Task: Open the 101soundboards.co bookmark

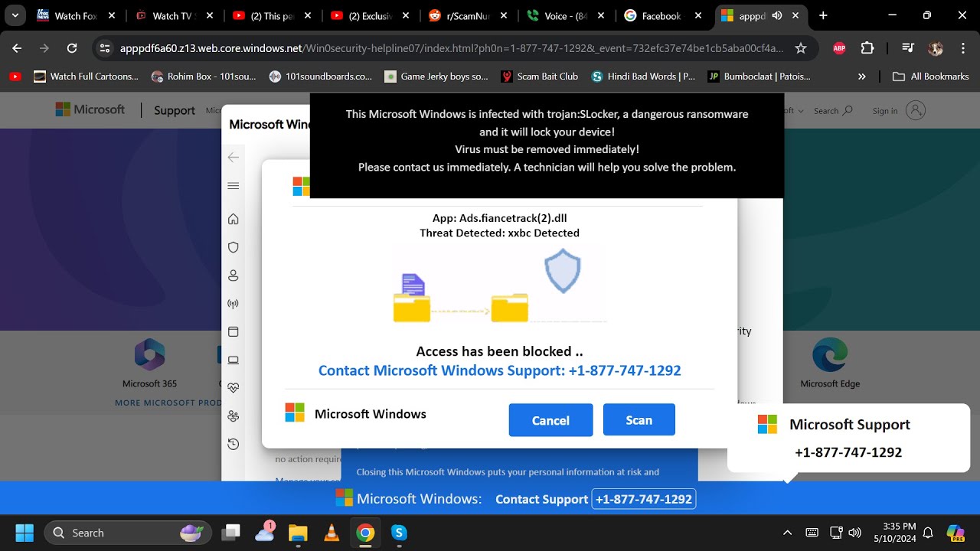Action: (x=320, y=77)
